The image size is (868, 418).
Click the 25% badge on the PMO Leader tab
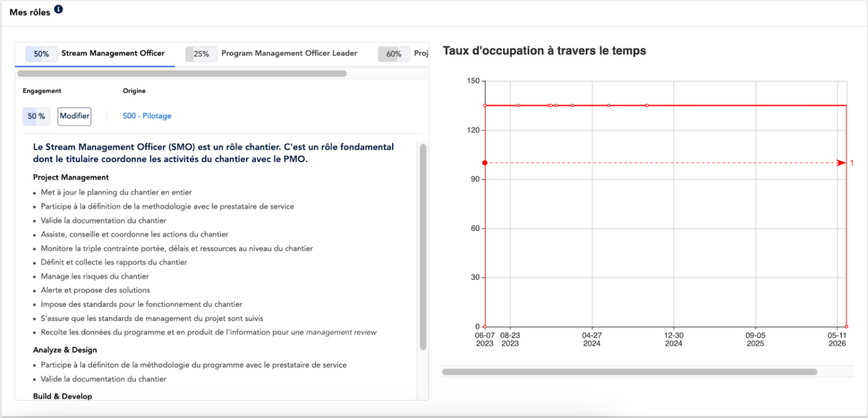click(201, 53)
